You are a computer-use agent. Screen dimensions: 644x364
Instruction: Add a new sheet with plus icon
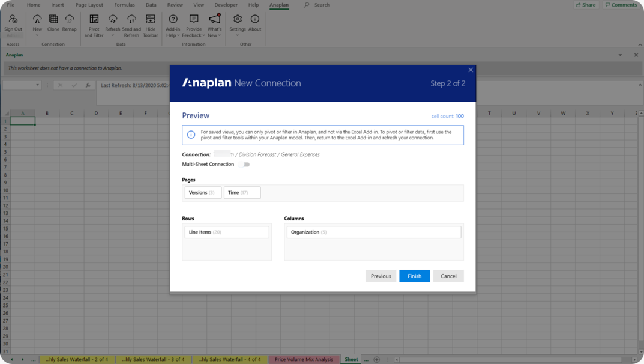pyautogui.click(x=377, y=359)
